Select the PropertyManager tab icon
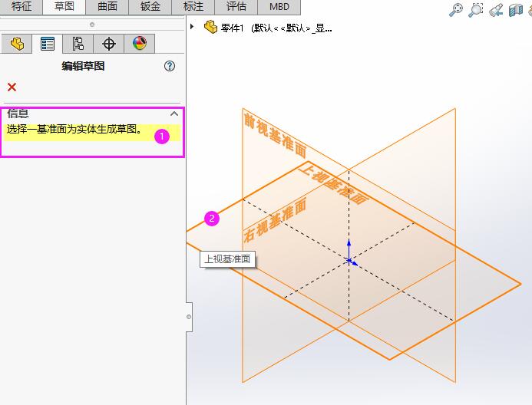The image size is (532, 405). click(x=48, y=44)
